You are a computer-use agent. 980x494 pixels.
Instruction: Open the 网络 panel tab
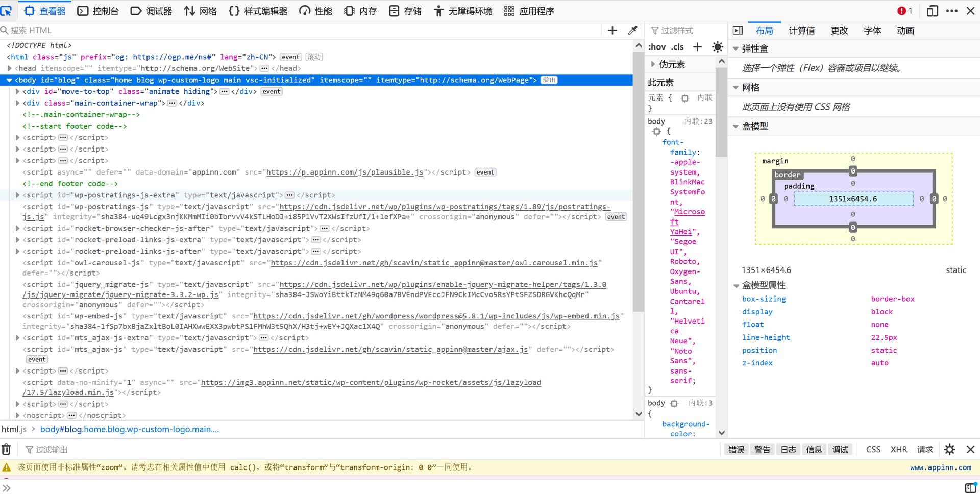(201, 11)
